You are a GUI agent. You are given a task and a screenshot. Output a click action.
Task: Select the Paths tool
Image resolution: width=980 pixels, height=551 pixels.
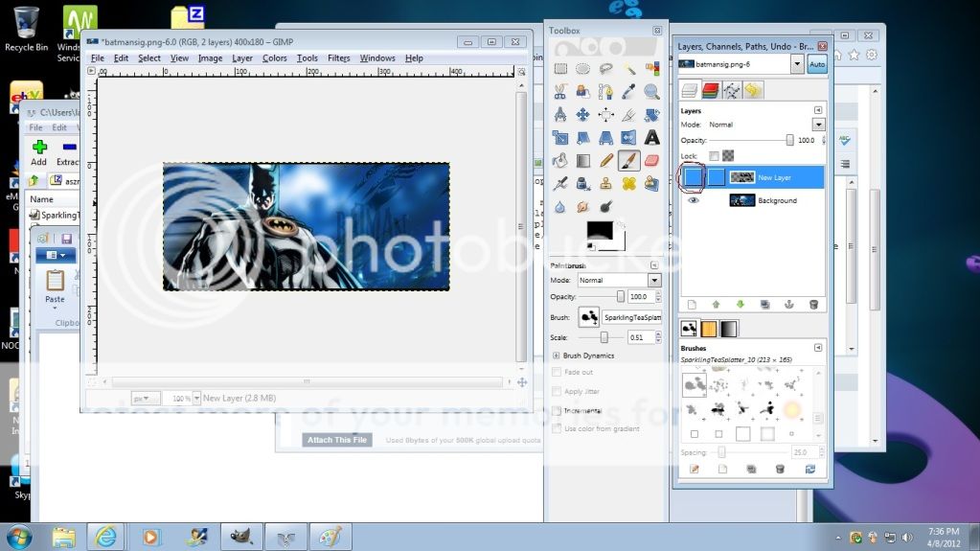tap(605, 92)
